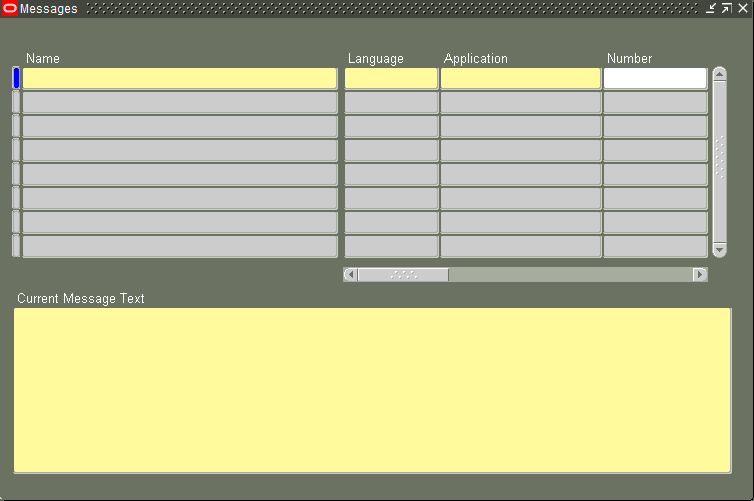The image size is (754, 501).
Task: Click the vertical scrollbar thumb
Action: [719, 160]
